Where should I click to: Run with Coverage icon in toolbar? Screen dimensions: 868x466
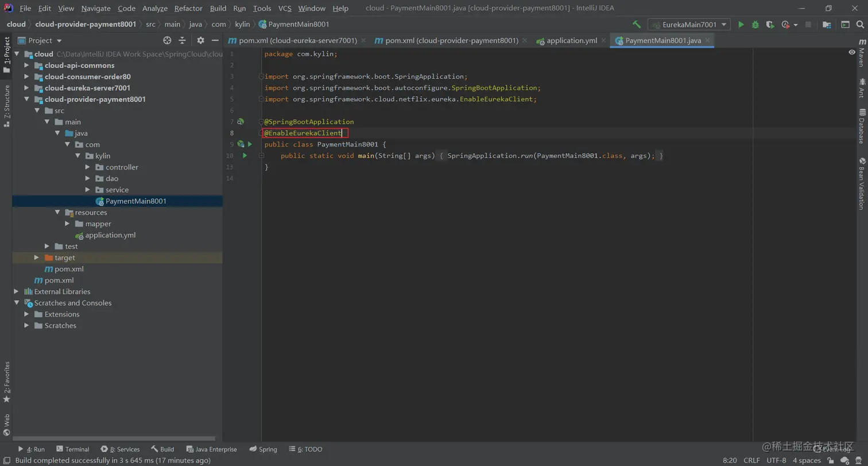[770, 25]
